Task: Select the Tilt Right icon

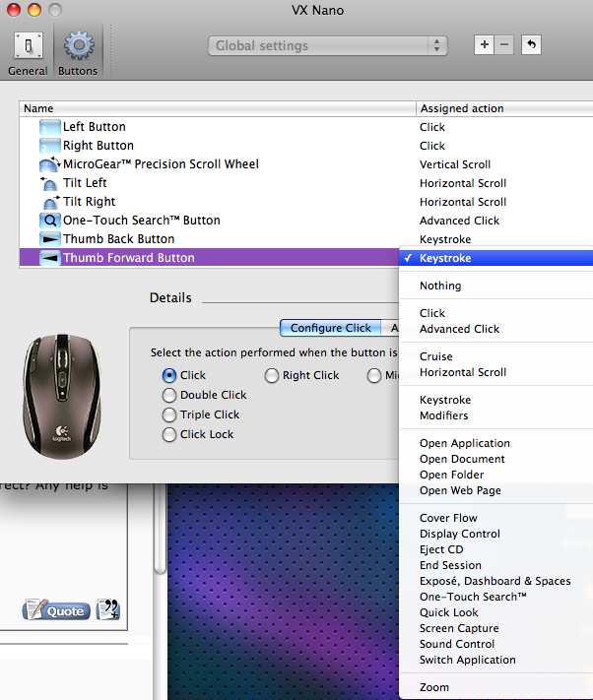Action: coord(49,202)
